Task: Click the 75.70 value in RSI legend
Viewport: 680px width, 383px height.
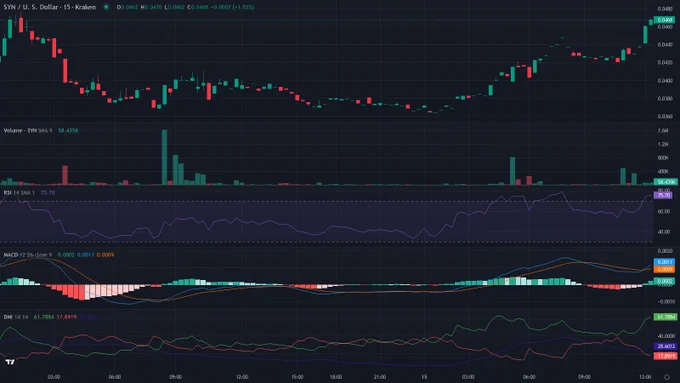Action: click(x=48, y=193)
